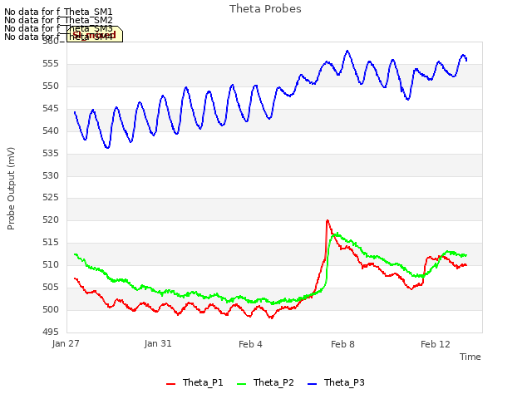Click the blue Theta_P3 maximum near Feb 8
The height and width of the screenshot is (399, 532).
tap(347, 52)
